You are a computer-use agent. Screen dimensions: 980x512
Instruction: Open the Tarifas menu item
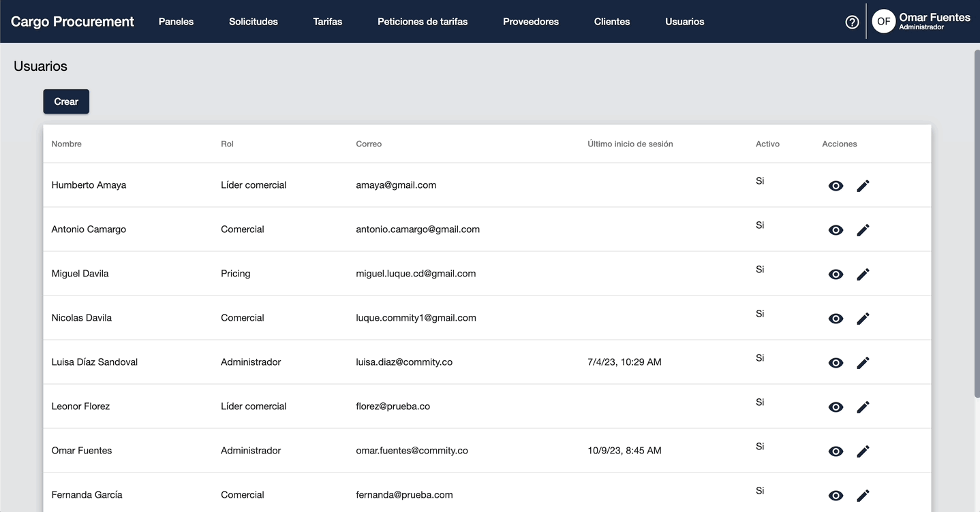click(x=328, y=22)
